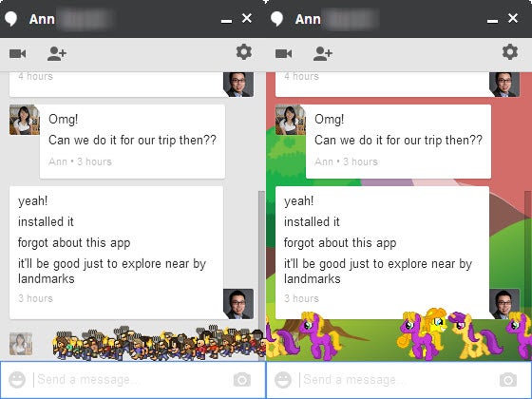Image resolution: width=532 pixels, height=399 pixels.
Task: Focus the left Send a message field
Action: [x=132, y=380]
